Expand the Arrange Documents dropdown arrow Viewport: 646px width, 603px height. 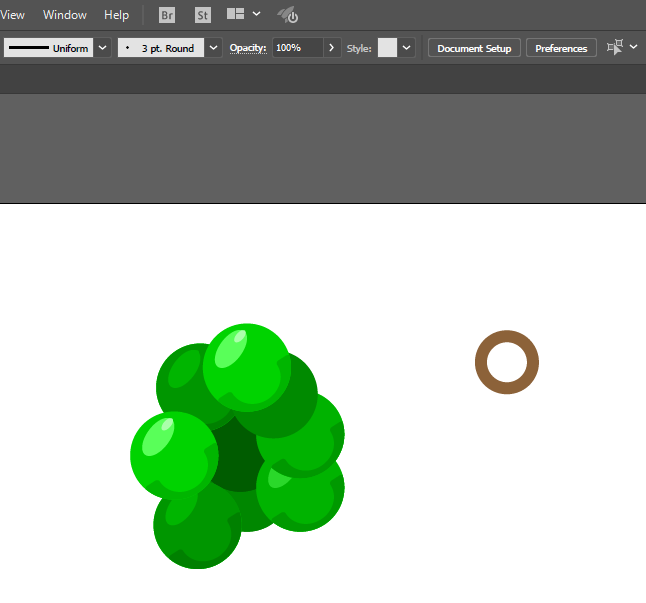[257, 15]
